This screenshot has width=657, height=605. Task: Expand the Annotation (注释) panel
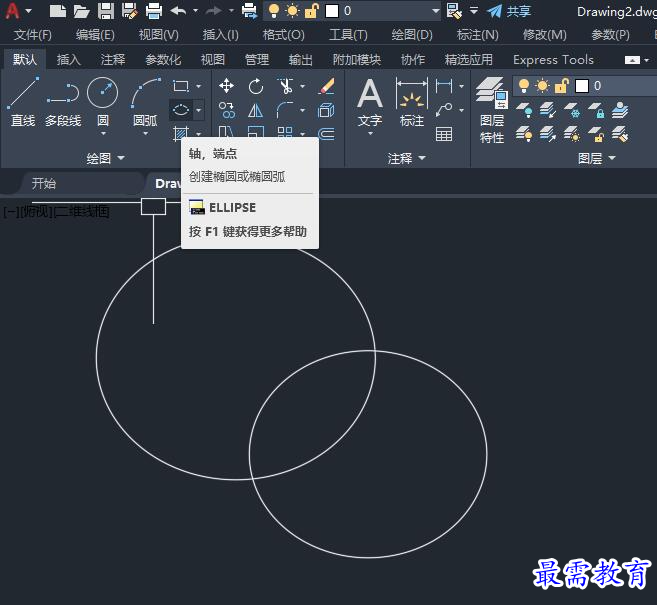click(x=406, y=158)
